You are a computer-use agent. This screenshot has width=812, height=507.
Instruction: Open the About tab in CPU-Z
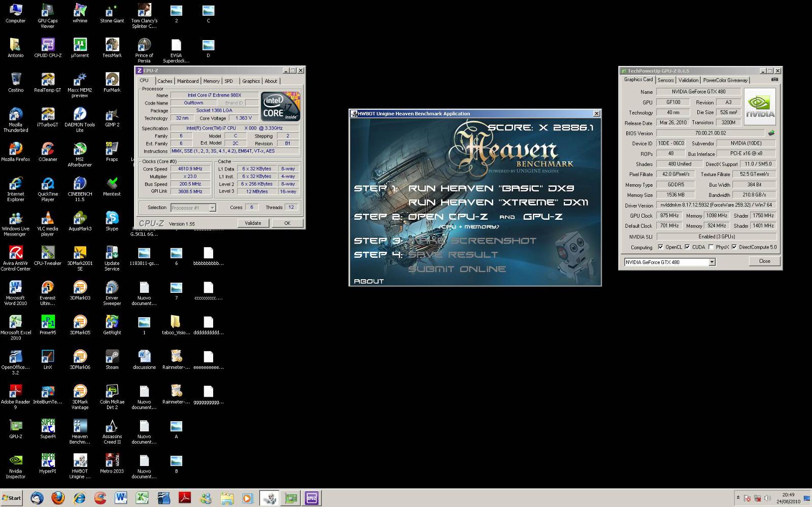tap(271, 81)
